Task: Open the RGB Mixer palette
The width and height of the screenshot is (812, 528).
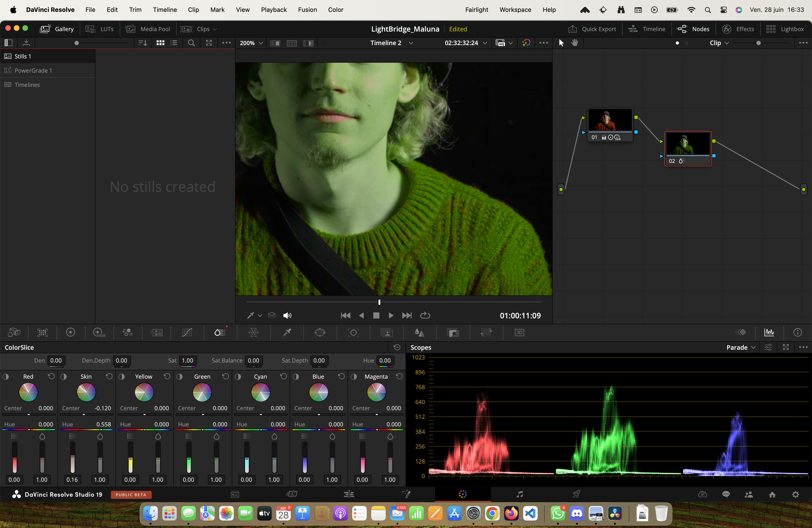Action: [x=127, y=333]
